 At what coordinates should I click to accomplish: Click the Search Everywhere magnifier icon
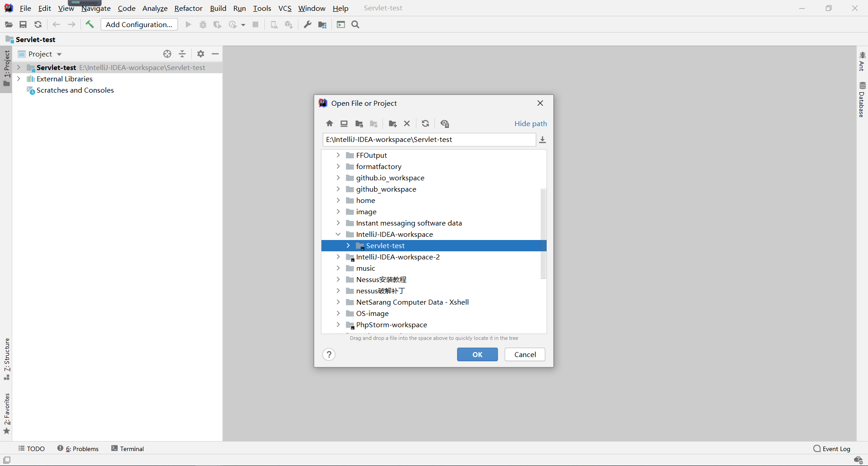coord(355,24)
